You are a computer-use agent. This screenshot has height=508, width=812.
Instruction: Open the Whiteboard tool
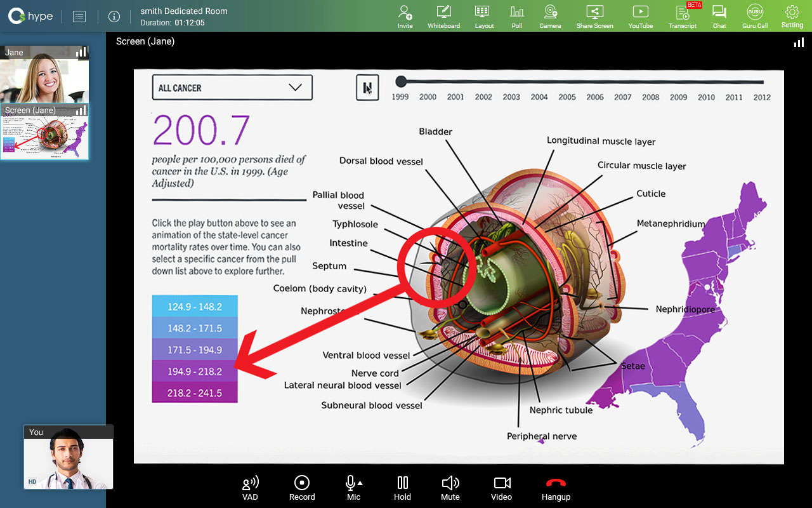point(443,17)
